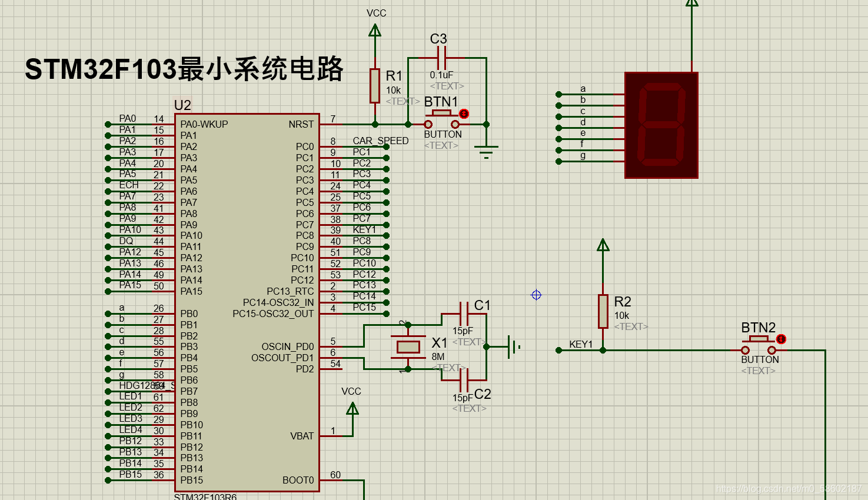Click the crosshair origin marker on canvas
This screenshot has width=868, height=500.
coord(536,295)
